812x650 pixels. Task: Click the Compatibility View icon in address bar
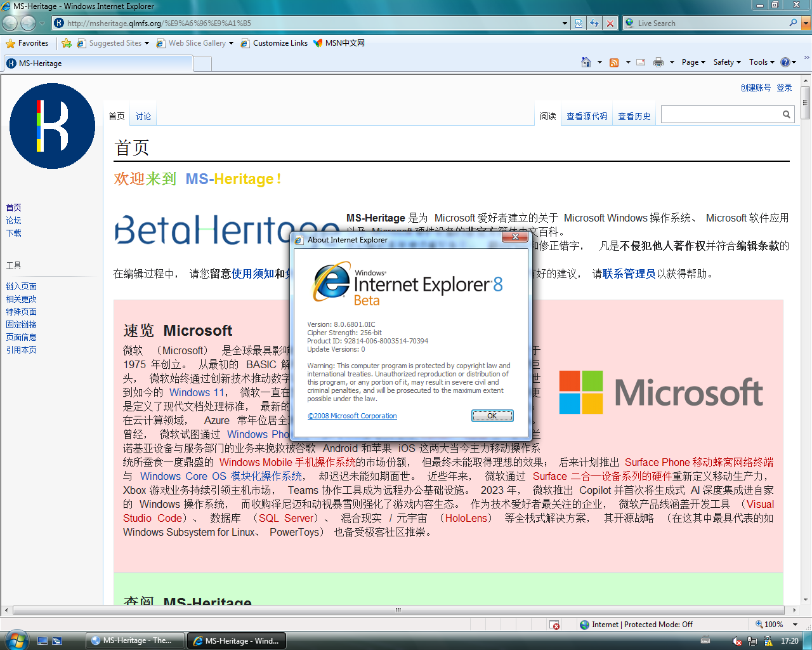pos(579,23)
